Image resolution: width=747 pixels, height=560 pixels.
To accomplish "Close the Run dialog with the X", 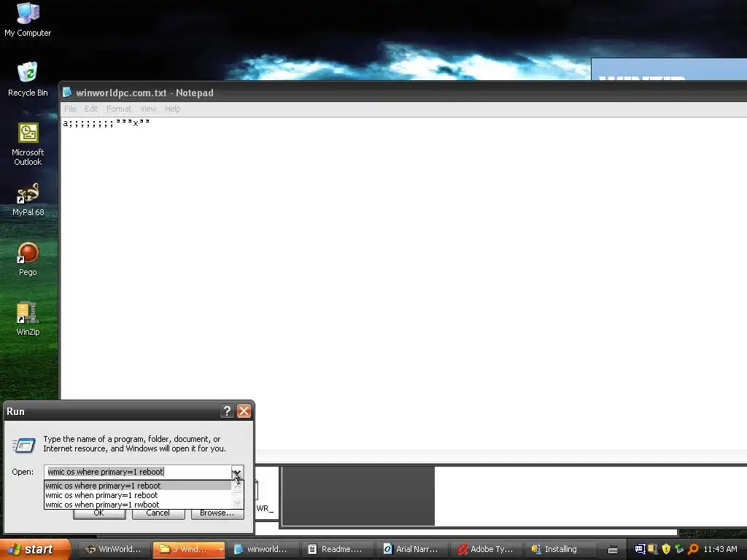I will [244, 411].
